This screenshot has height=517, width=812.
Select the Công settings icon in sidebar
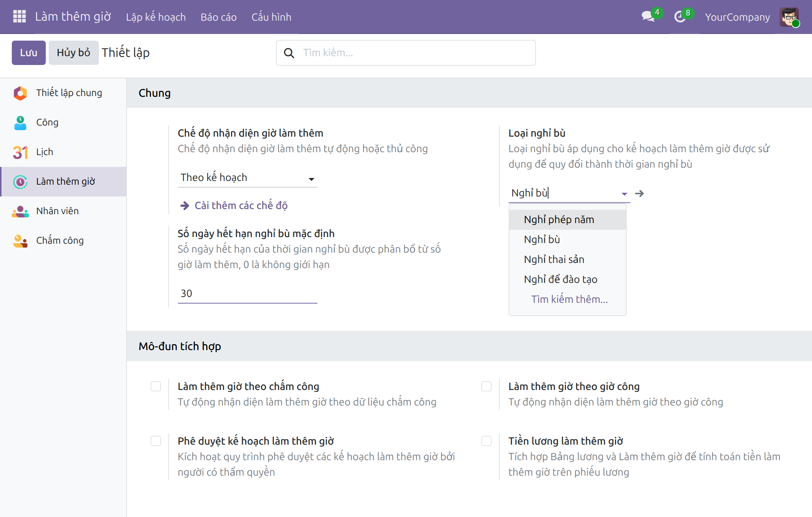20,123
